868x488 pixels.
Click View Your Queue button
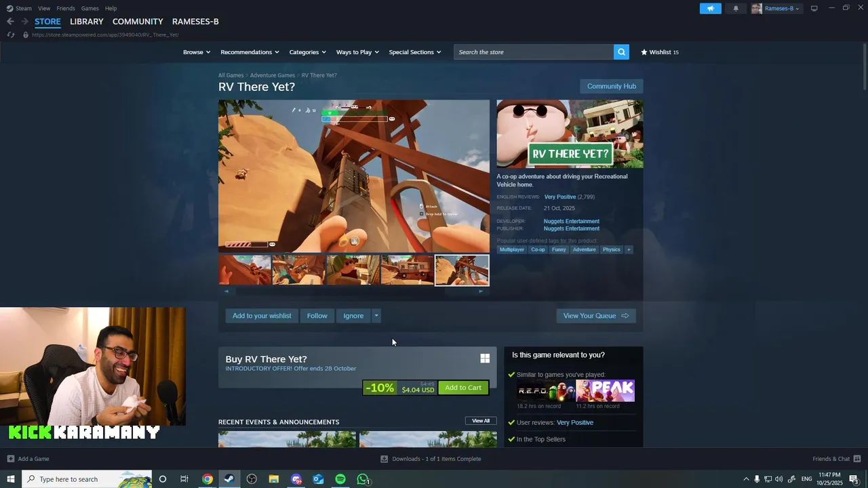coord(596,316)
